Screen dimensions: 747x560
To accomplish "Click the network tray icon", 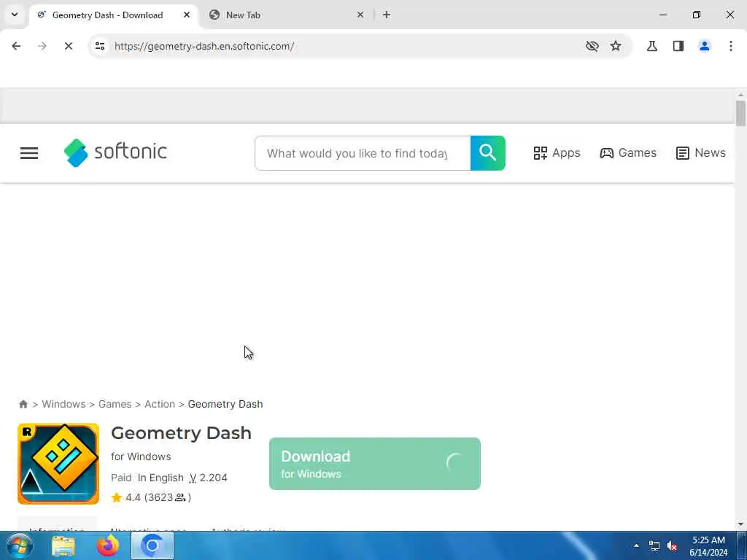I will click(654, 545).
